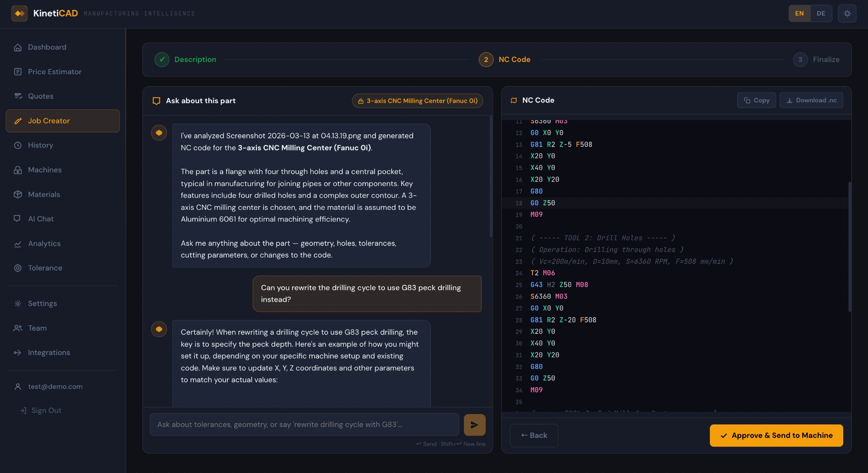Go to the Description step

(x=195, y=59)
